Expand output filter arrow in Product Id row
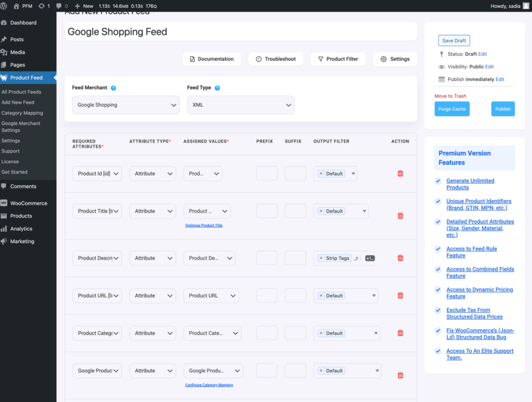The width and height of the screenshot is (532, 402). [353, 173]
